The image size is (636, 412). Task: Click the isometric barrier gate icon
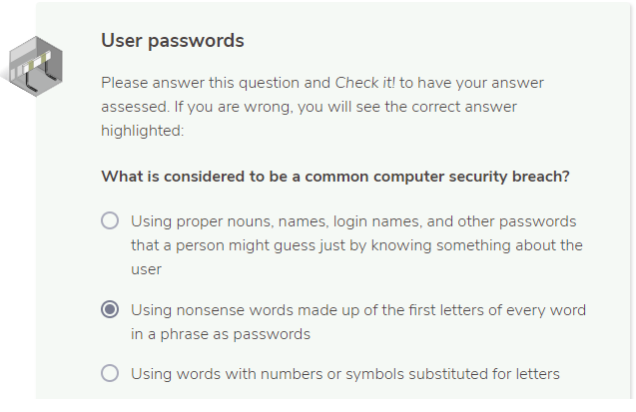36,67
